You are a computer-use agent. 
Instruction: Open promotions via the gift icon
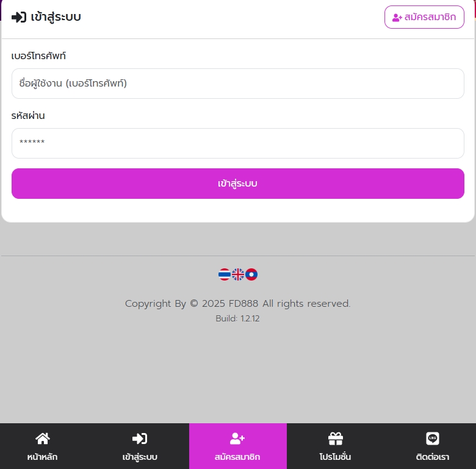click(336, 439)
